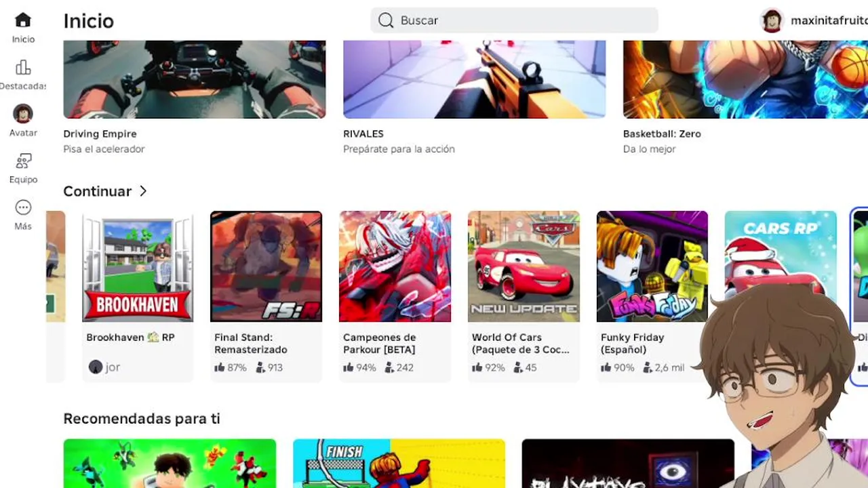
Task: Expand the Continuar section chevron
Action: click(143, 191)
